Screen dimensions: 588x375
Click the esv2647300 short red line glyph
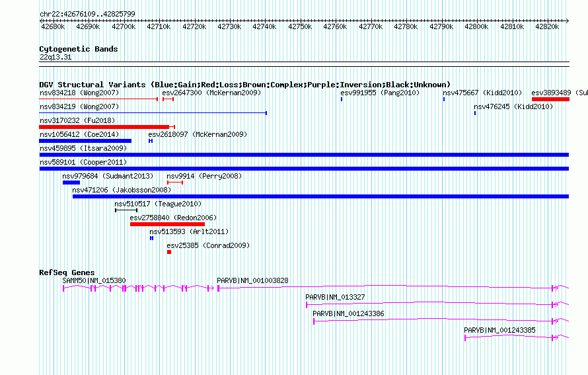[168, 99]
